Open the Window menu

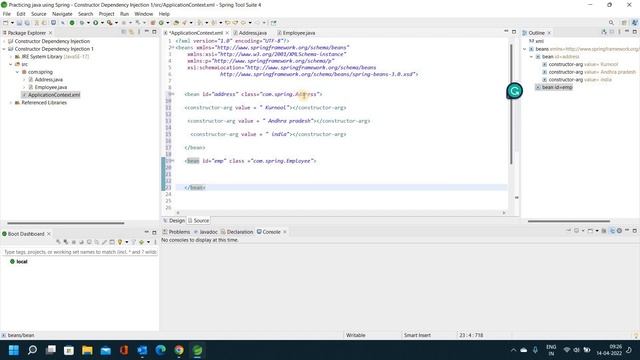144,14
